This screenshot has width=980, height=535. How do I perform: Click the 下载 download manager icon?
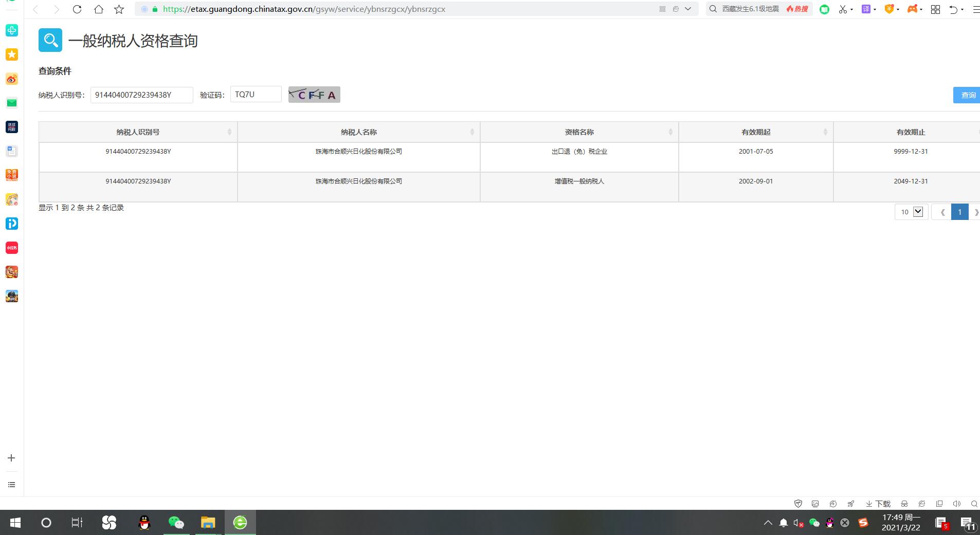tap(878, 504)
